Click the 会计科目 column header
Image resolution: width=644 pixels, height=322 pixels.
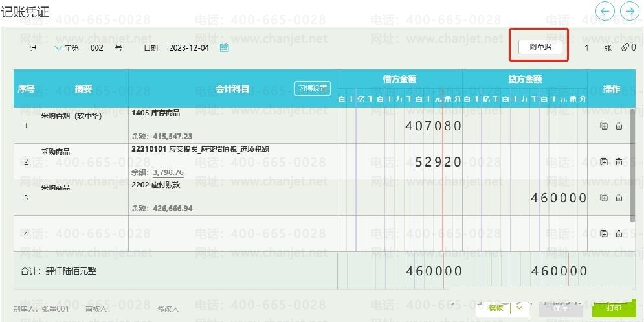pos(232,89)
